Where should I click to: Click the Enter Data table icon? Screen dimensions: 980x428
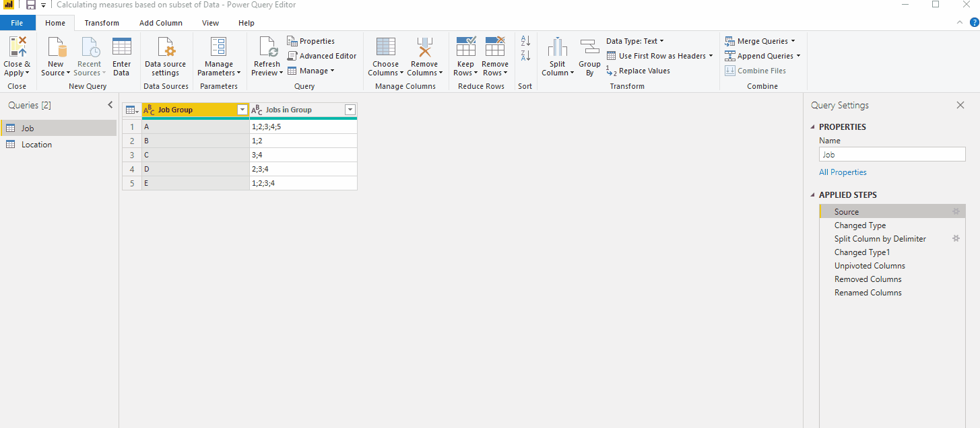[x=122, y=47]
